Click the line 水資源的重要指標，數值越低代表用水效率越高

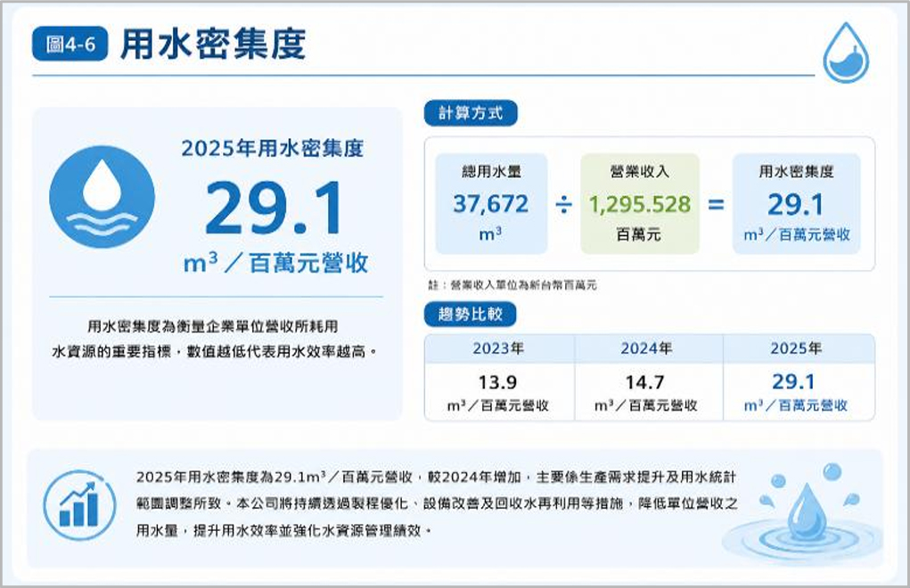(x=215, y=351)
